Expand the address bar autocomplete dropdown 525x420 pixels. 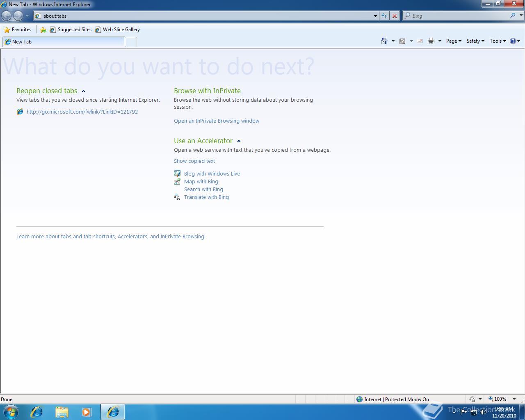point(375,16)
